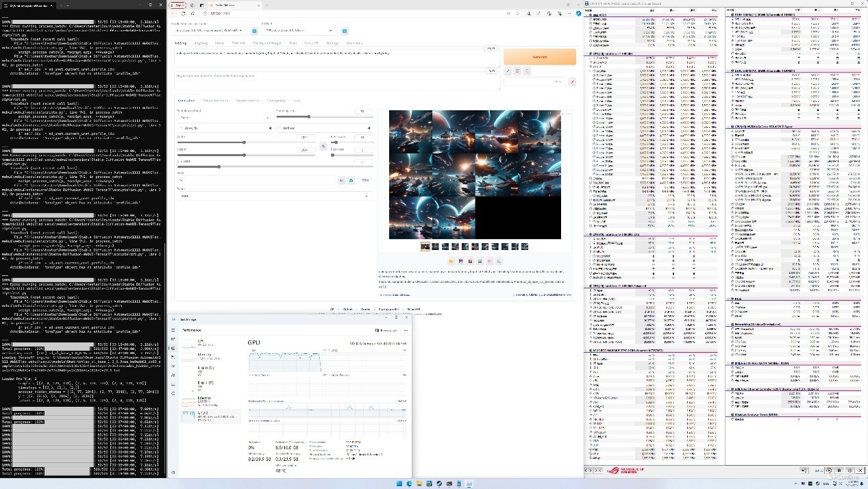
Task: Click the swap width and height icon
Action: click(x=323, y=146)
